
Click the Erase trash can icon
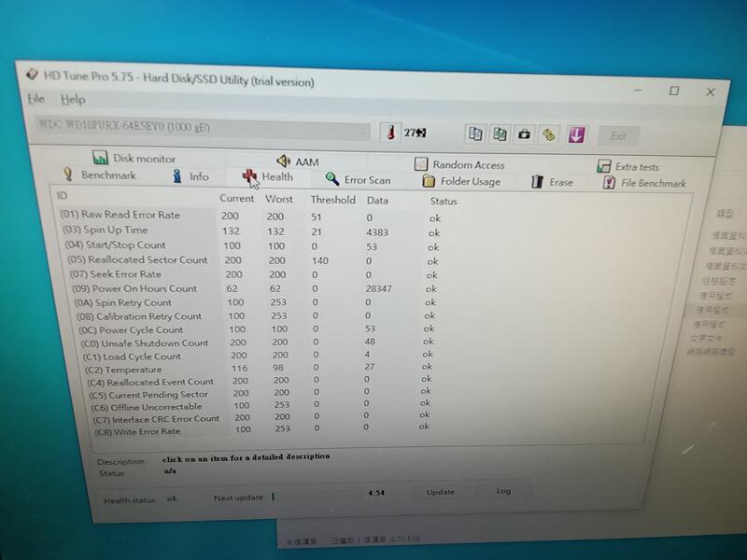coord(537,181)
